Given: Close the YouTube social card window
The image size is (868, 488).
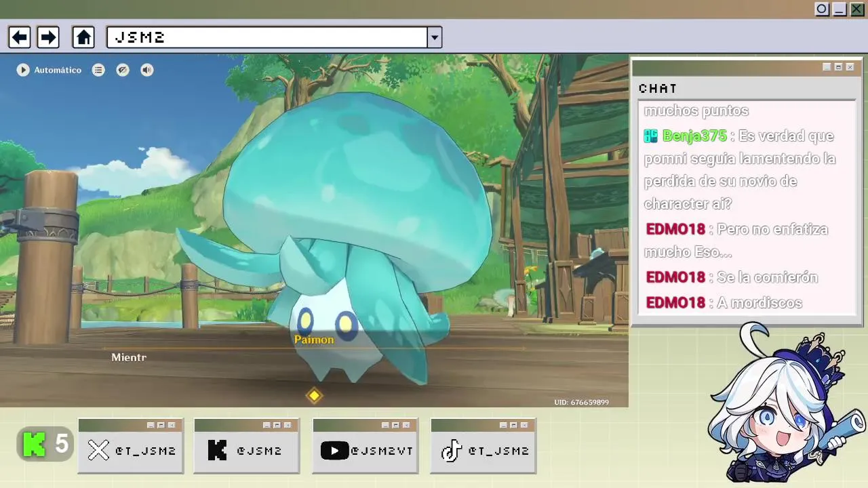Looking at the screenshot, I should click(406, 425).
